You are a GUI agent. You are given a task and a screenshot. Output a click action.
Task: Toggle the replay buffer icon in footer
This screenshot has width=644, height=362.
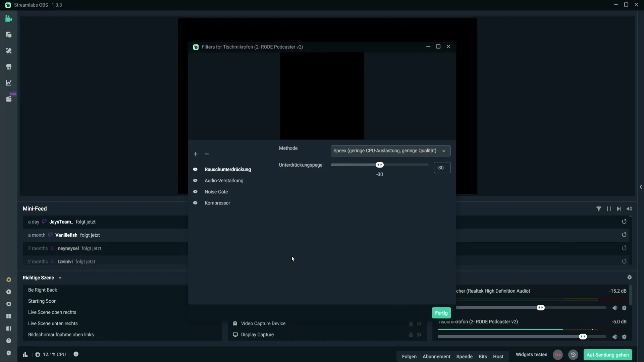point(573,355)
